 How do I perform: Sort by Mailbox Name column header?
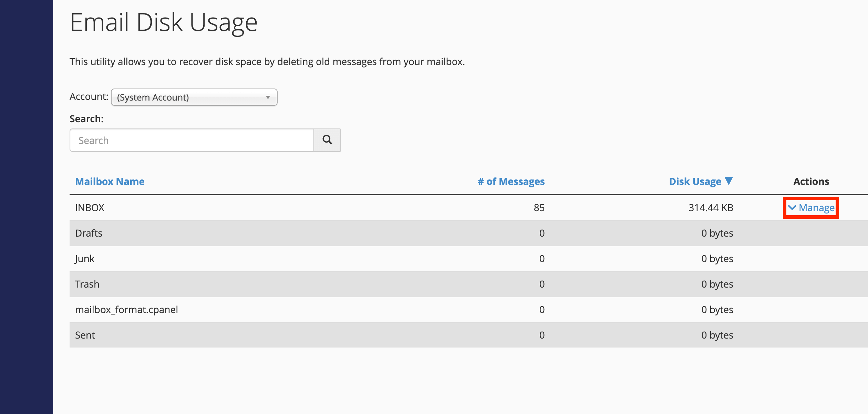(110, 182)
